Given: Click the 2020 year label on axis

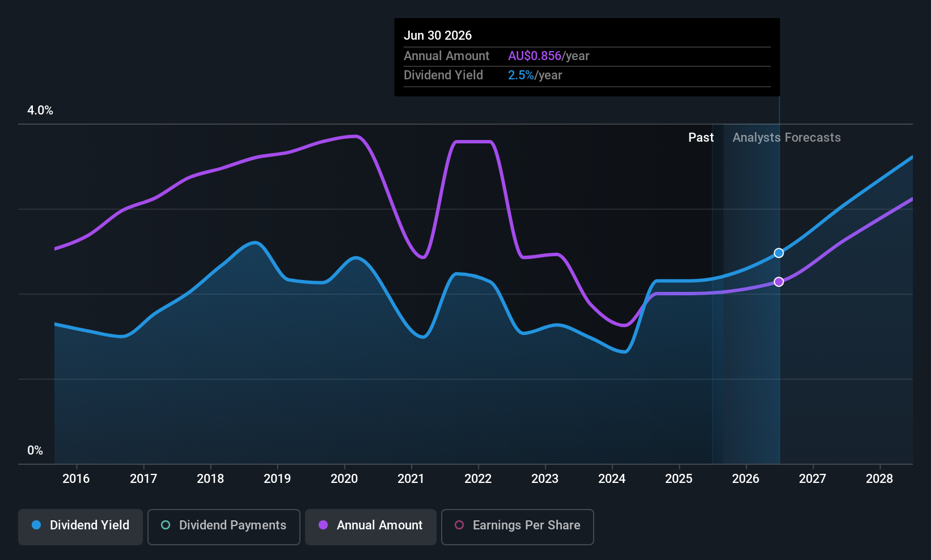Looking at the screenshot, I should [x=344, y=478].
